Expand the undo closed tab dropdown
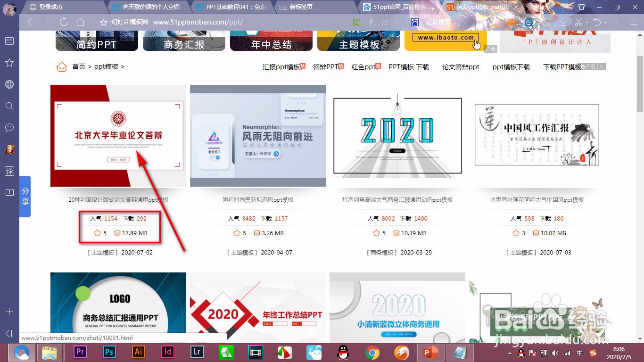 tap(604, 23)
